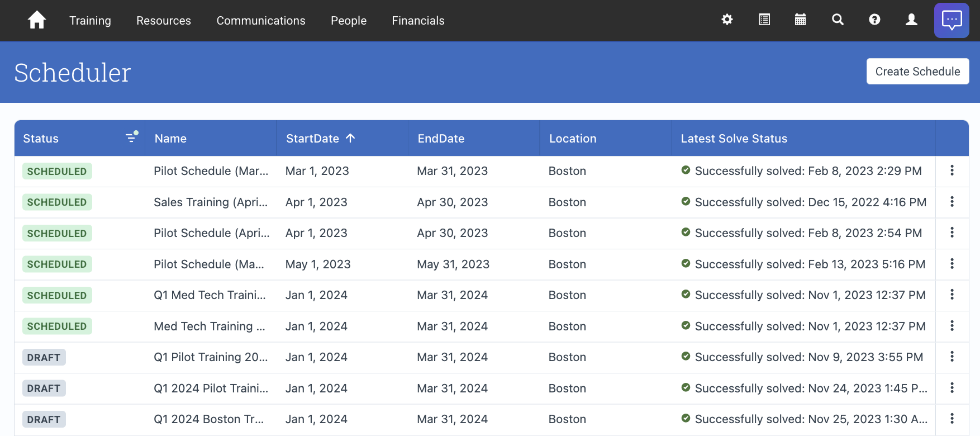The image size is (980, 436).
Task: Open row menu for Q1 Med Tech Traini...
Action: [x=952, y=295]
